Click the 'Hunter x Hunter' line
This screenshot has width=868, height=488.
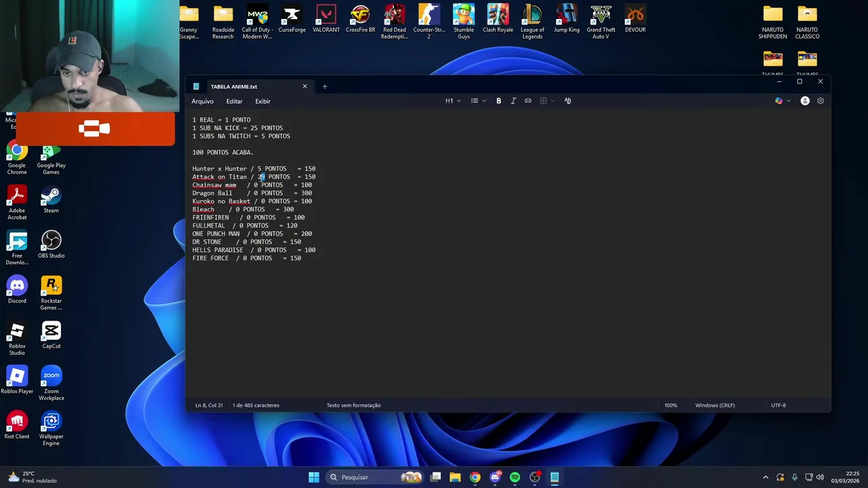click(x=254, y=169)
